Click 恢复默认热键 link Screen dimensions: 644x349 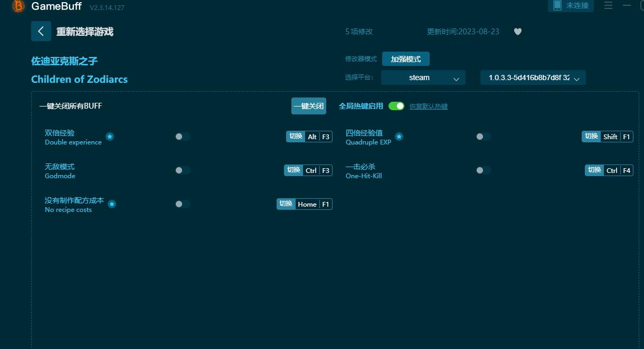point(429,106)
